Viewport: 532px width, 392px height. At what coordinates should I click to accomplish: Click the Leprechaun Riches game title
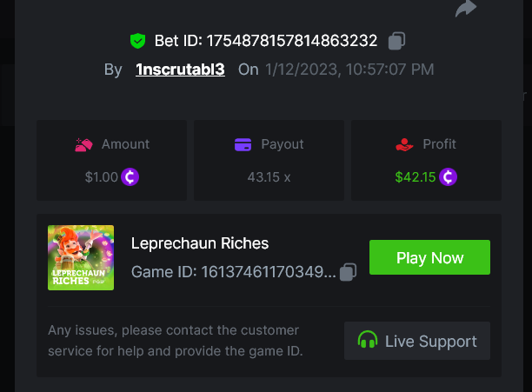[x=200, y=243]
